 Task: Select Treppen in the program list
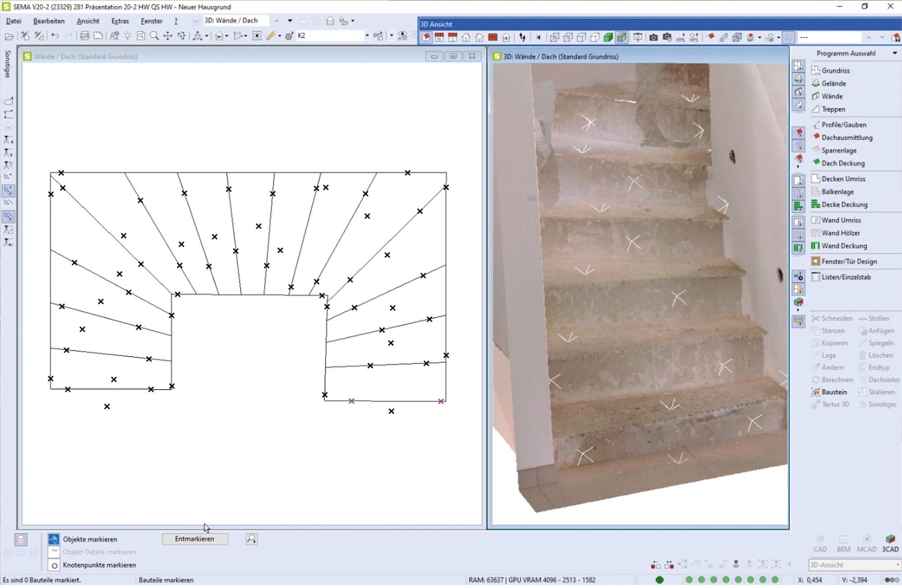pyautogui.click(x=833, y=109)
